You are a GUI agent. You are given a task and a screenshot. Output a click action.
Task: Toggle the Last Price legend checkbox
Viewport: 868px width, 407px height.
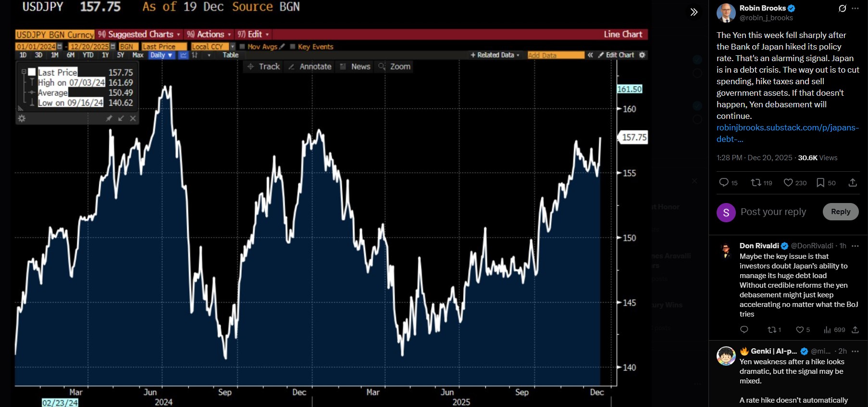click(x=32, y=72)
